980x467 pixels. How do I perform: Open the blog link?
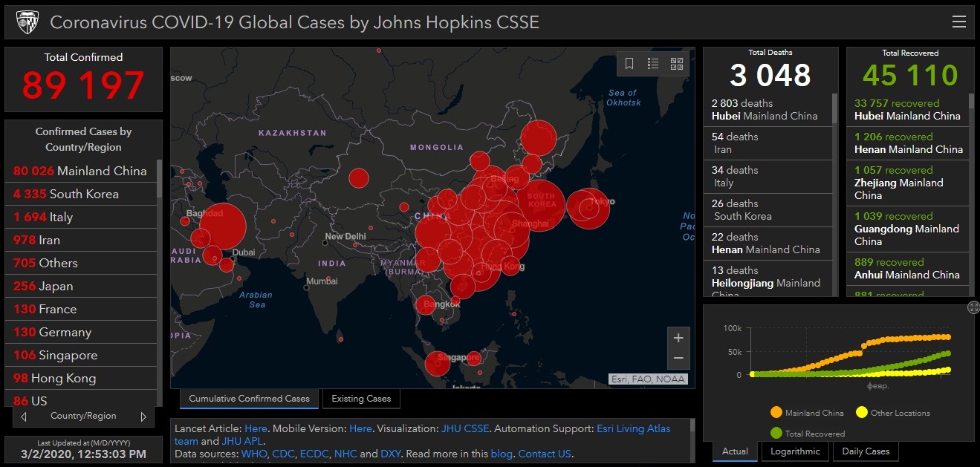(502, 454)
